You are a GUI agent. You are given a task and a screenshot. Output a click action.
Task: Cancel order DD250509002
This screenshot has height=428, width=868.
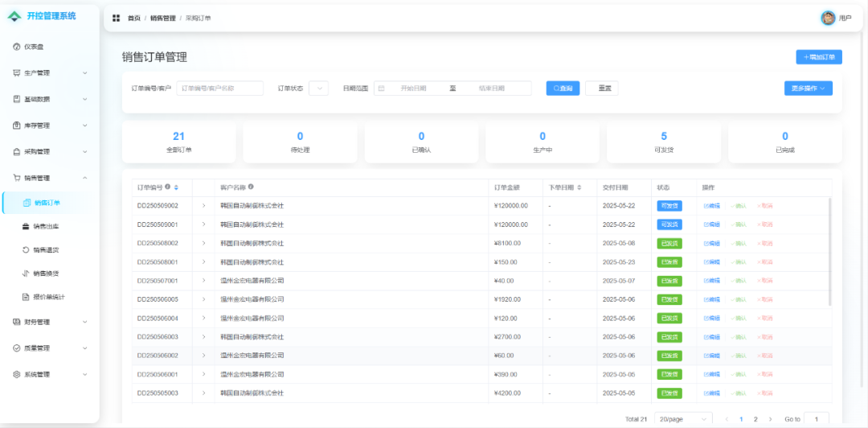(x=764, y=206)
